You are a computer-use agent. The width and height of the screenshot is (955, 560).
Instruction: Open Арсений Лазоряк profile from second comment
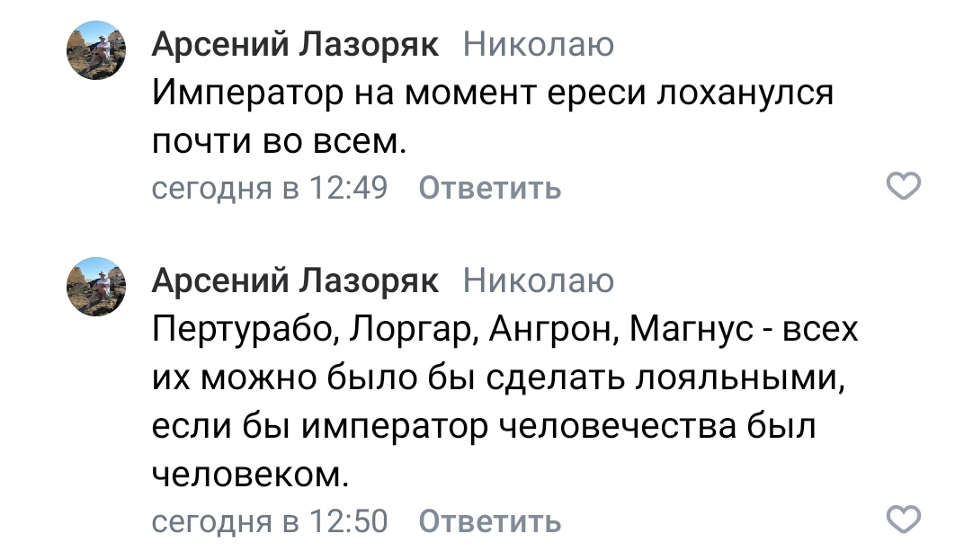(295, 281)
